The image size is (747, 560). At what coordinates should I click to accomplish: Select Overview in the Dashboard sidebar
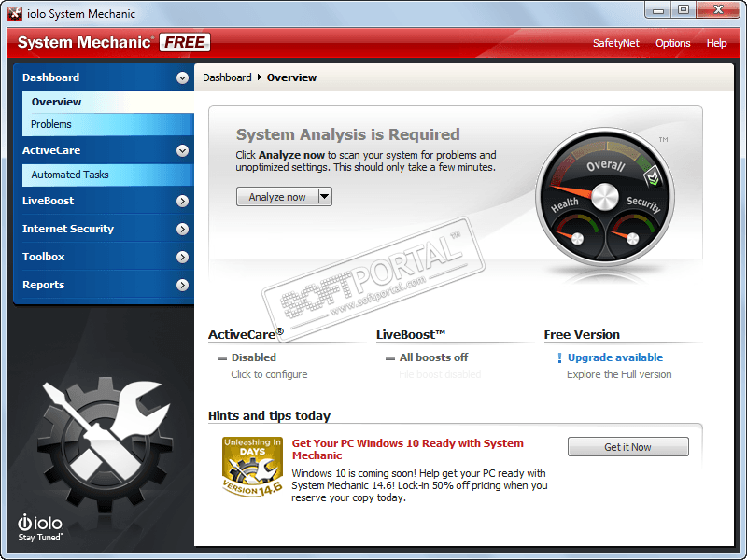click(x=108, y=102)
